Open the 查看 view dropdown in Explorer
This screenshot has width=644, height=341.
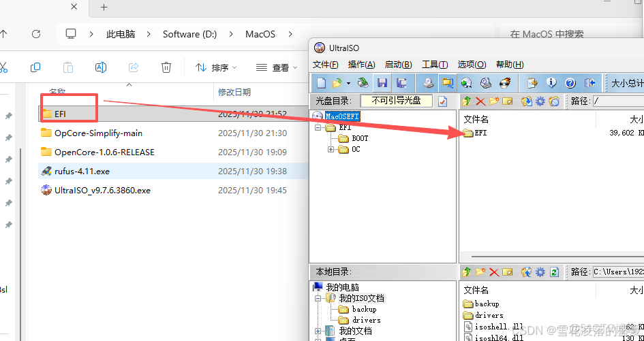(277, 67)
